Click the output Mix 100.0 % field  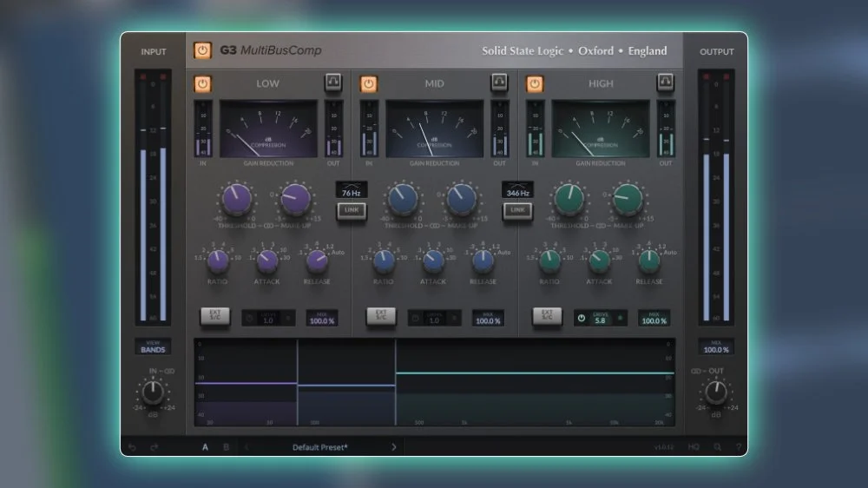pos(716,346)
